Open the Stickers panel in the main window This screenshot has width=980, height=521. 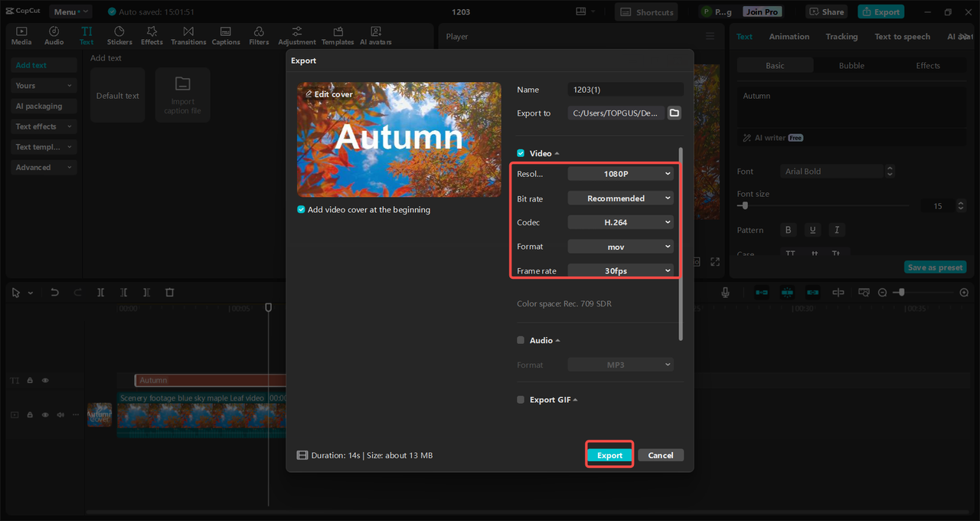[x=119, y=35]
